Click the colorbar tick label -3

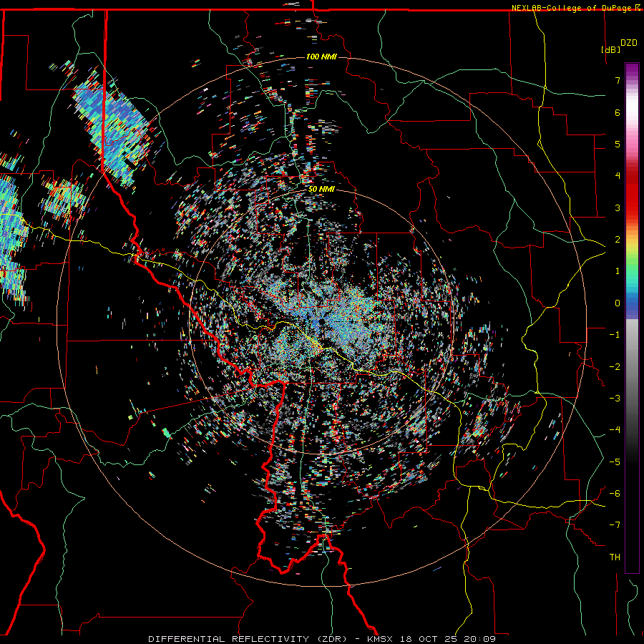coord(615,399)
